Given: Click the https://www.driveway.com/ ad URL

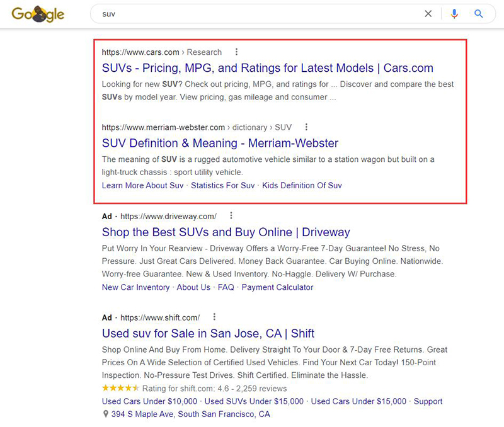Looking at the screenshot, I should [x=168, y=216].
